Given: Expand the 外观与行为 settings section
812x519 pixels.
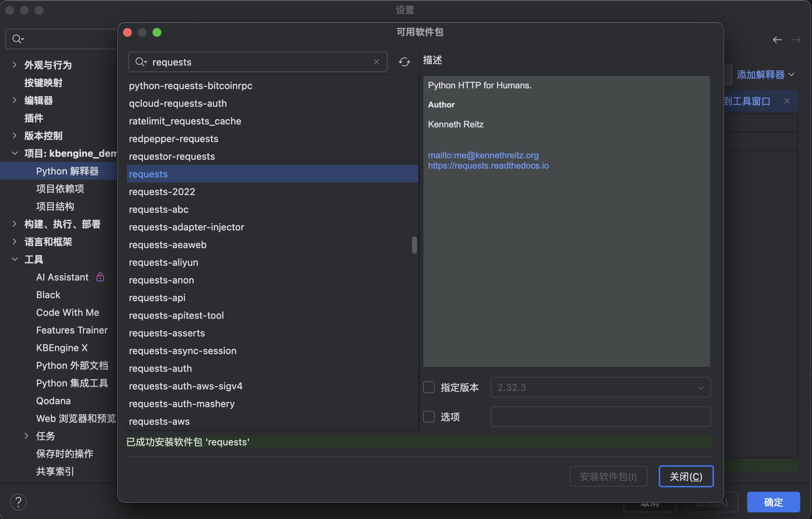Looking at the screenshot, I should pos(14,65).
